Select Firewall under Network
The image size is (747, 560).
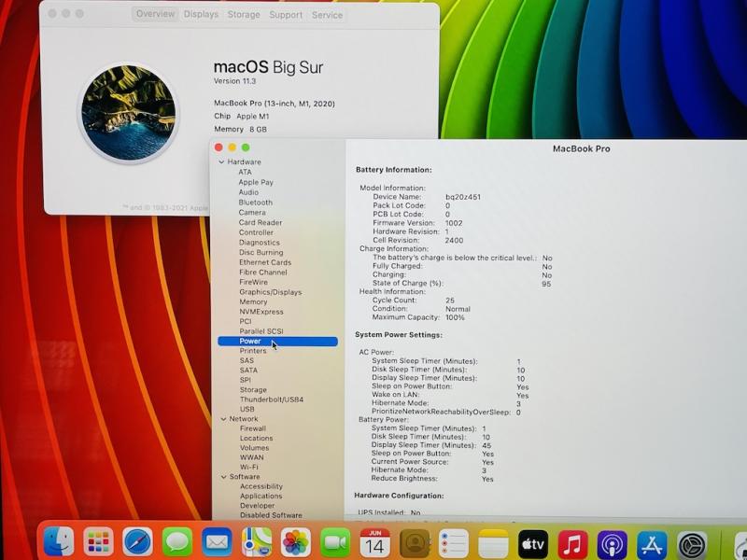click(253, 428)
